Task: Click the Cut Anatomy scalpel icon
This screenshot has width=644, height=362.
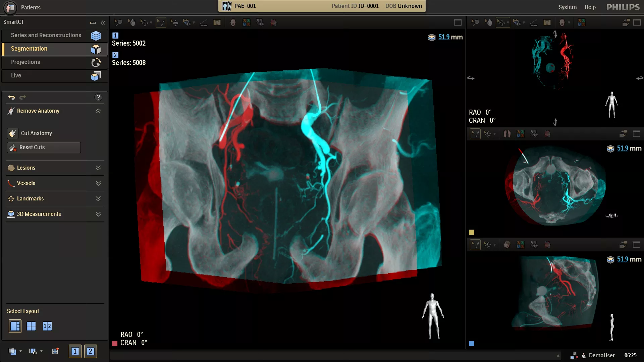Action: (x=13, y=133)
